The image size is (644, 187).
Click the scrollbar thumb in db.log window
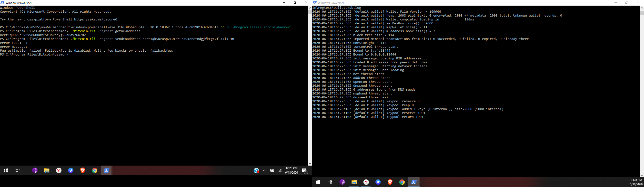pos(642,13)
